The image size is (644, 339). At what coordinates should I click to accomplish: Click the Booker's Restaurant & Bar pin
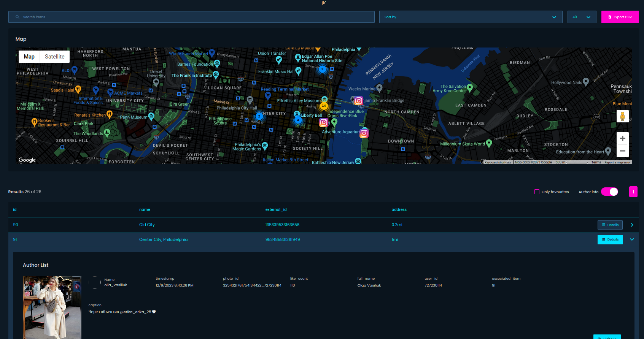(x=34, y=122)
